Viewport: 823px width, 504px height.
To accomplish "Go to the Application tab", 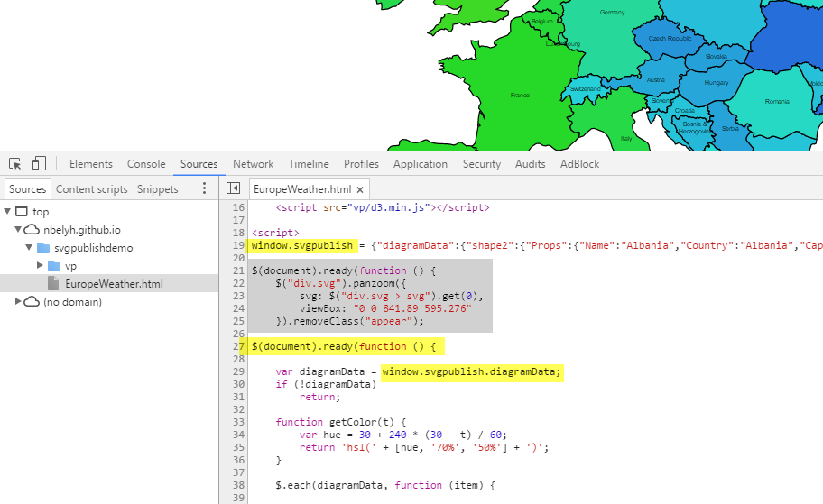I will (x=421, y=164).
